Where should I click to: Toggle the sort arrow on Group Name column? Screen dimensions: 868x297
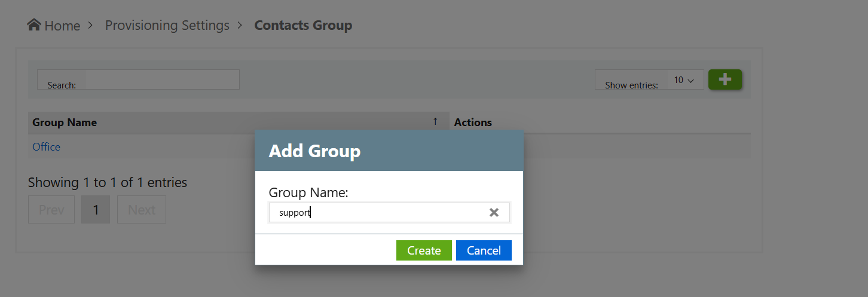(435, 122)
